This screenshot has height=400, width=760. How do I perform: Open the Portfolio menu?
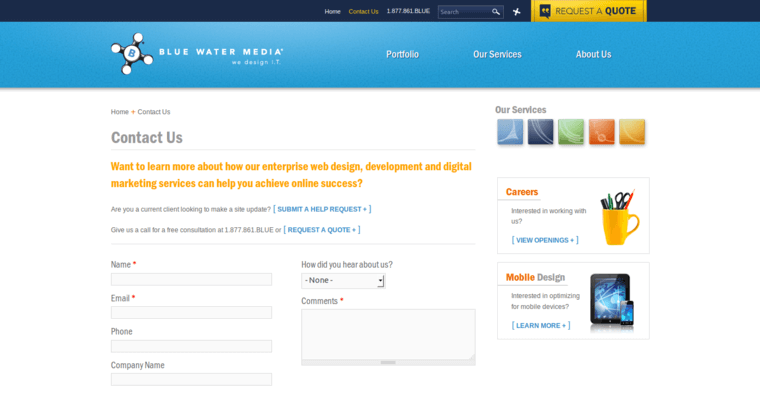pos(402,54)
